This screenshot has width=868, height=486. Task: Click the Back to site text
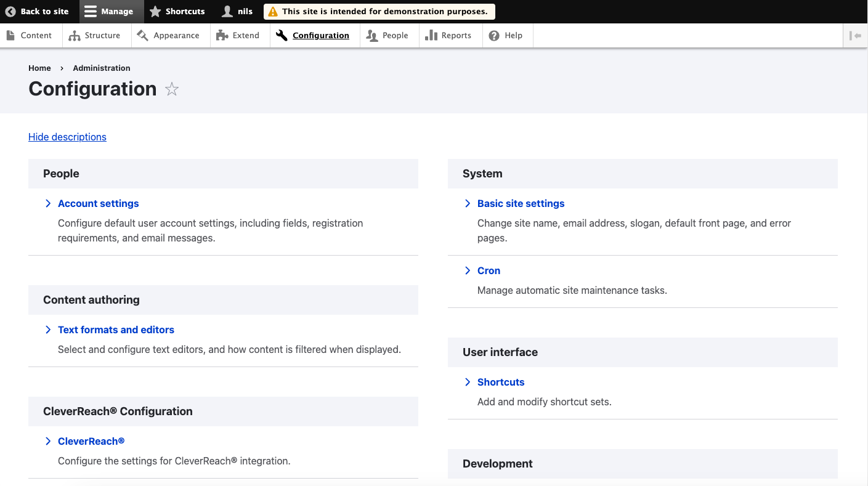point(45,11)
